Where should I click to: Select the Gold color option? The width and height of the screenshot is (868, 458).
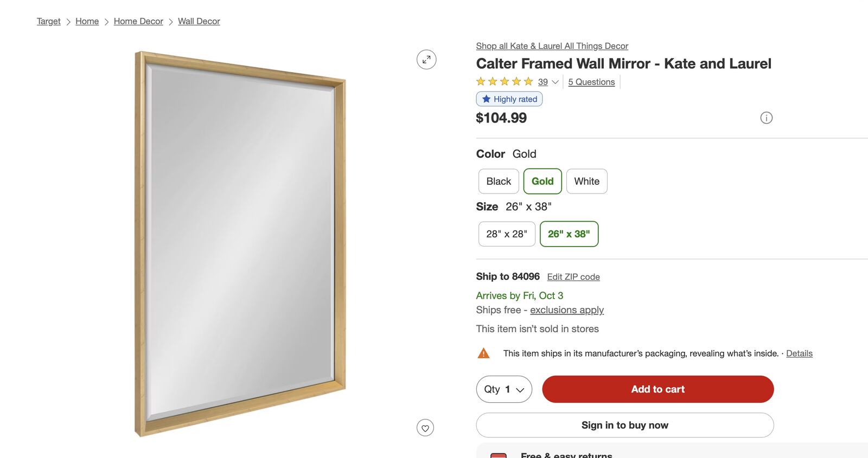point(542,182)
